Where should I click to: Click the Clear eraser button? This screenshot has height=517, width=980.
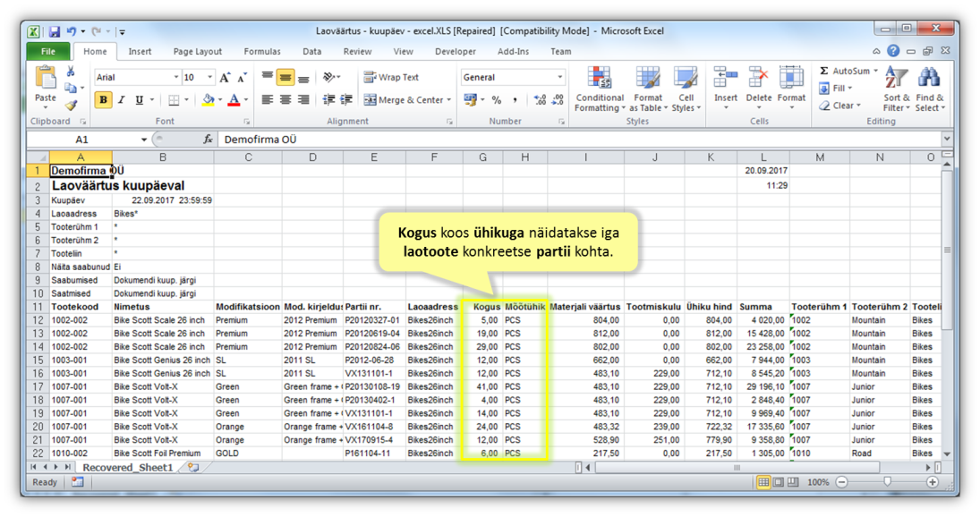tap(840, 106)
